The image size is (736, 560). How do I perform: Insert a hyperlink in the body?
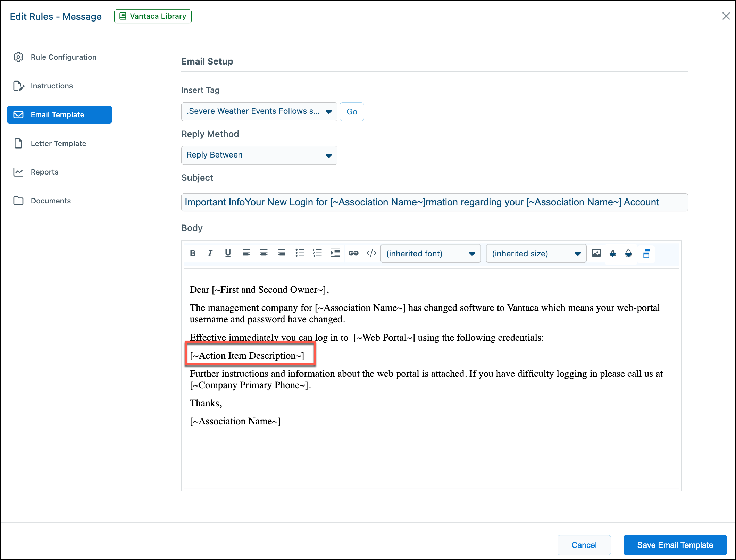353,253
